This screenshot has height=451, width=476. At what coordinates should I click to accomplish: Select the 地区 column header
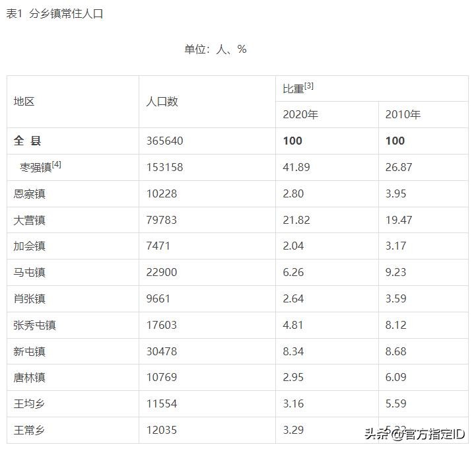point(24,102)
